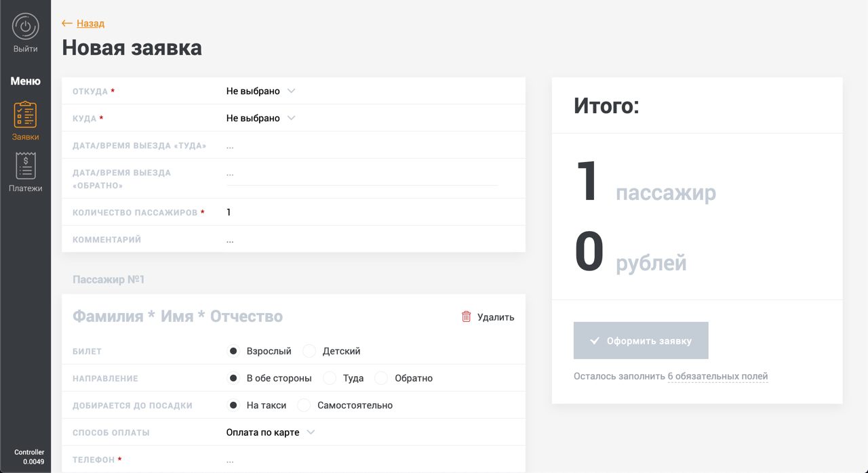Click the Меню heading in sidebar

pos(25,81)
